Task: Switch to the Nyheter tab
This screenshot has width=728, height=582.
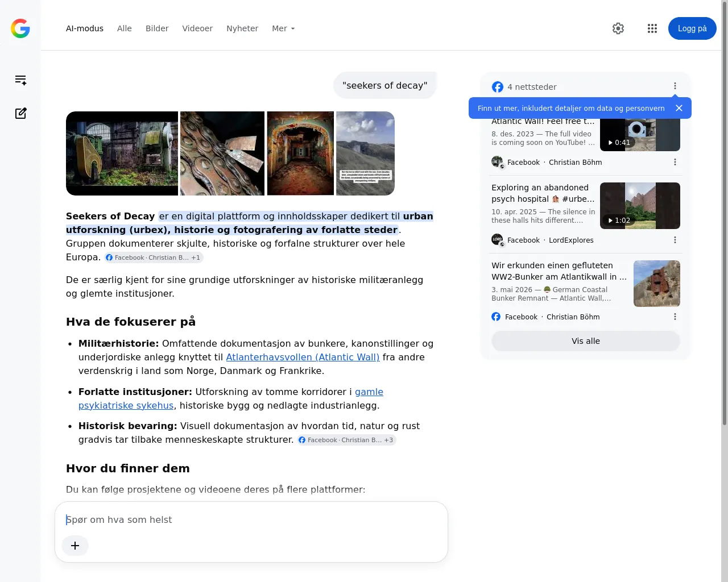Action: (242, 28)
